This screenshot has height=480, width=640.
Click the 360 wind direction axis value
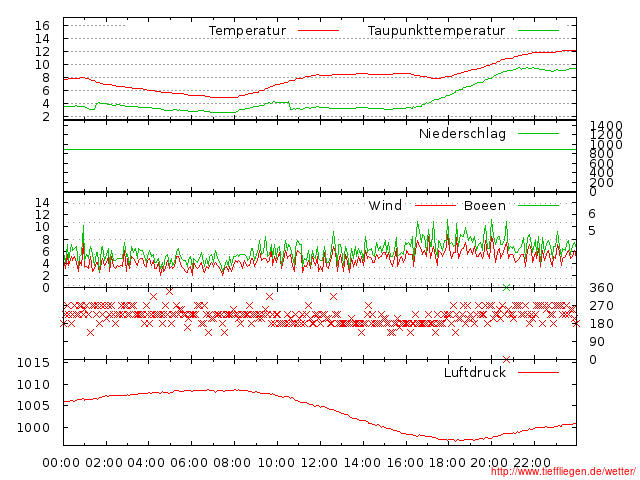coord(601,288)
